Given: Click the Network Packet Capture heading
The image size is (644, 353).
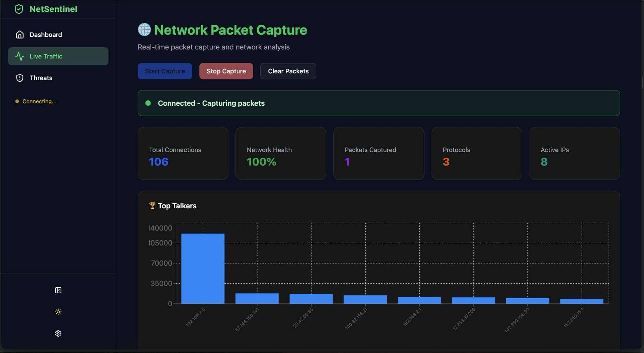Looking at the screenshot, I should tap(230, 30).
